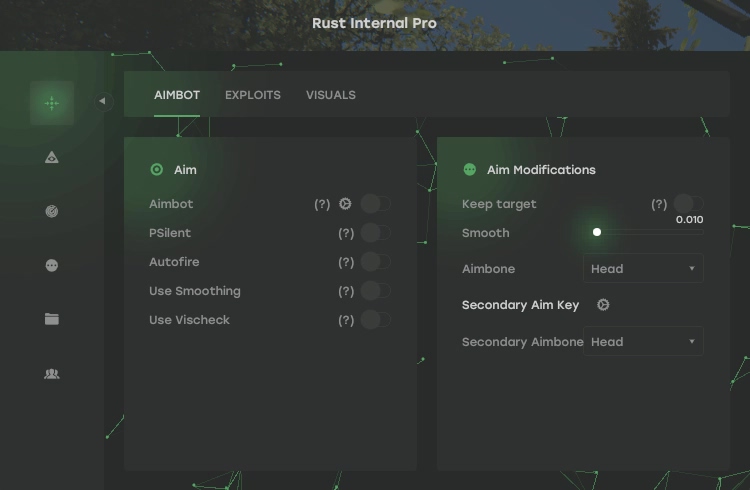Open the folder icon in sidebar
750x490 pixels.
point(52,319)
